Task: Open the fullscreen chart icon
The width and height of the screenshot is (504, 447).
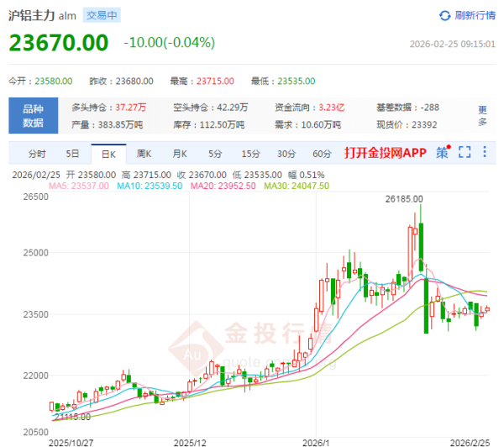Action: click(x=465, y=152)
